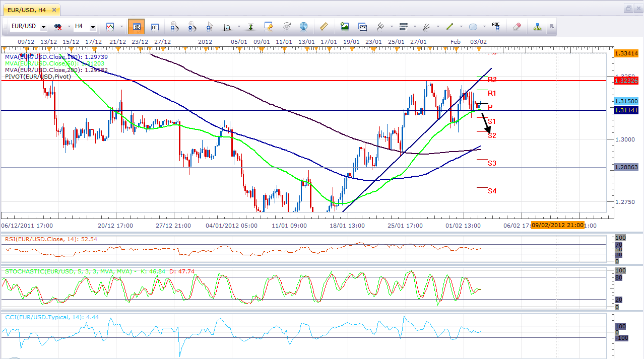644x359 pixels.
Task: Open the toolbar overflow options button
Action: point(552,27)
